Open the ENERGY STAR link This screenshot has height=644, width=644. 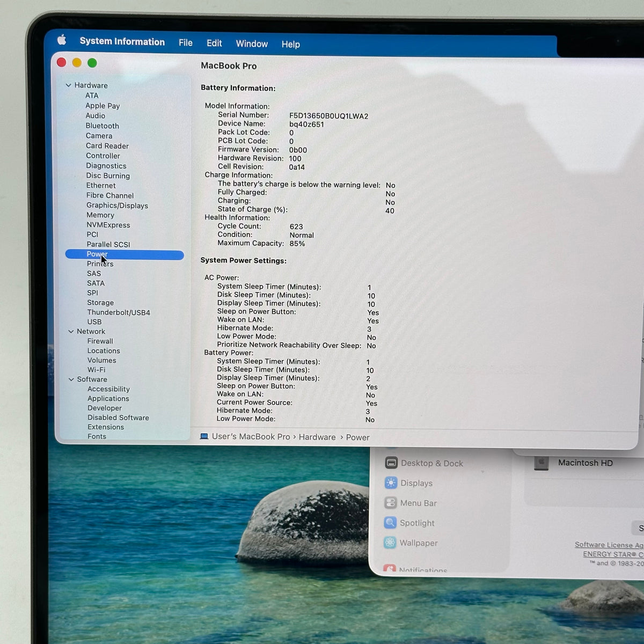[x=613, y=554]
